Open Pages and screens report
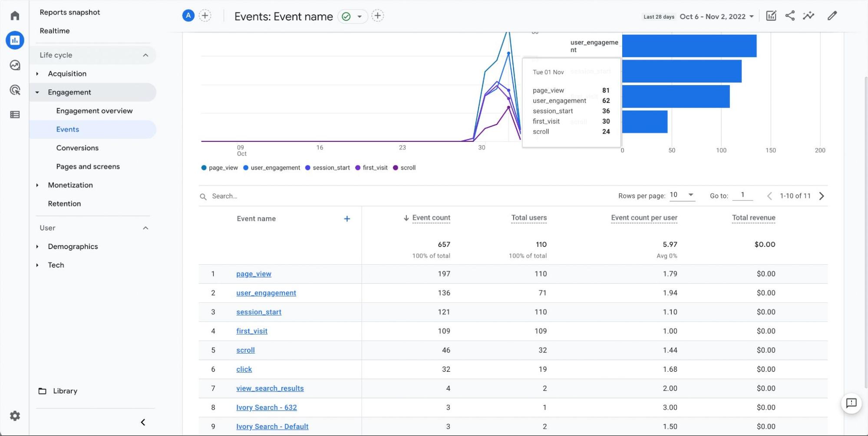This screenshot has width=868, height=436. coord(88,167)
